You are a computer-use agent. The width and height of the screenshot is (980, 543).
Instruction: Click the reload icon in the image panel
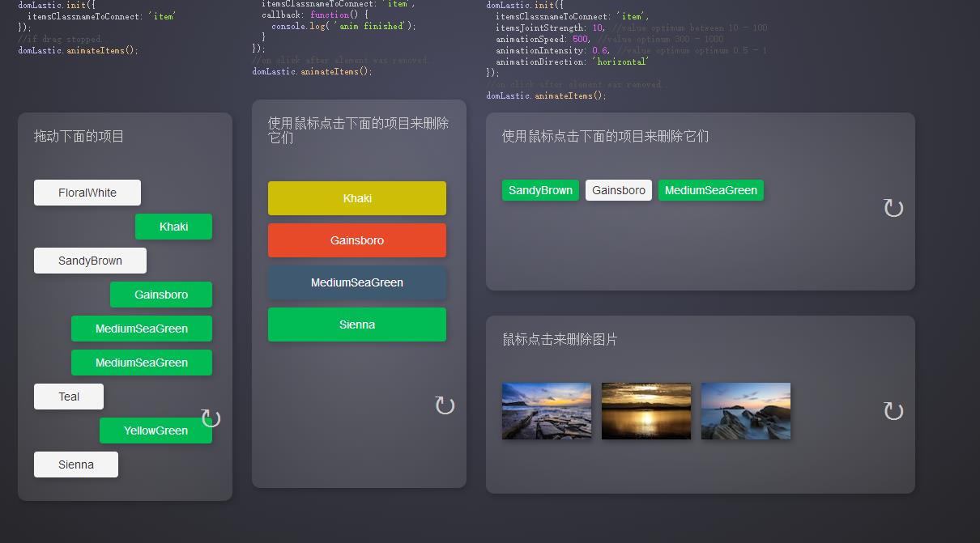click(x=893, y=411)
